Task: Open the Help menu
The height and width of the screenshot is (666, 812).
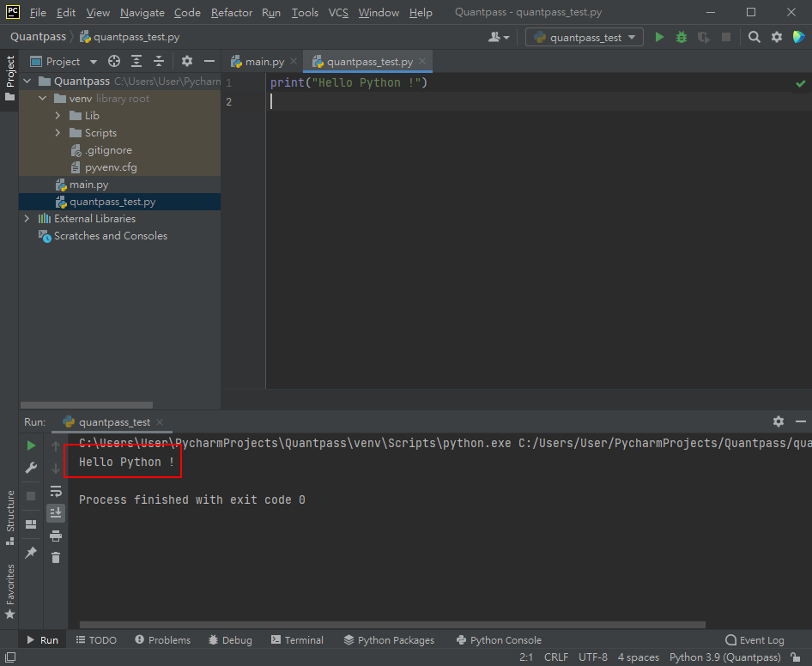Action: [421, 12]
